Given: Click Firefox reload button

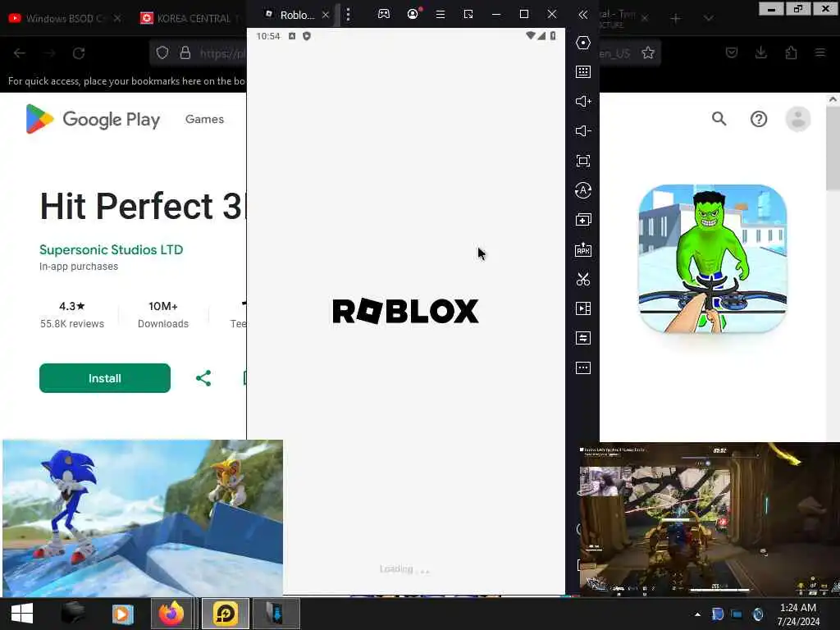Looking at the screenshot, I should 79,53.
